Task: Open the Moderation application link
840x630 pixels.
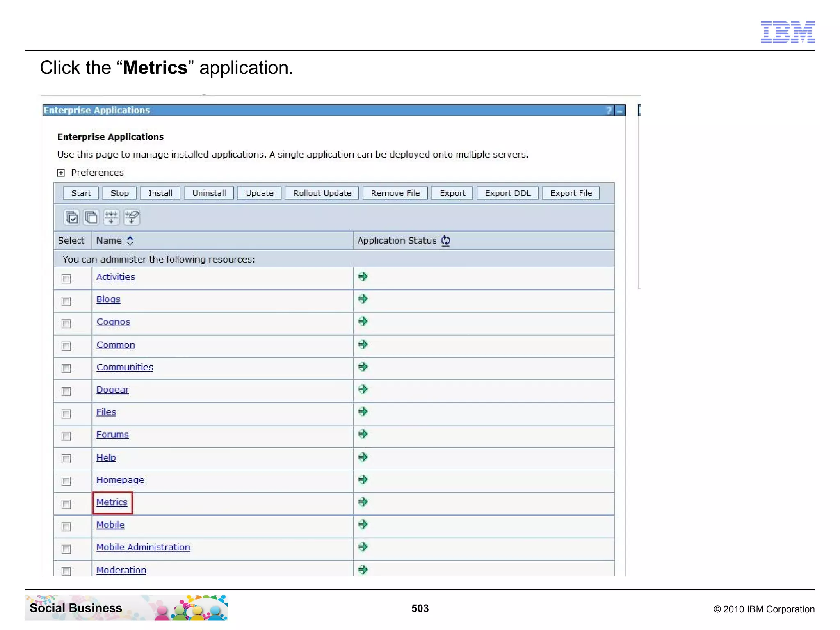Action: point(121,571)
